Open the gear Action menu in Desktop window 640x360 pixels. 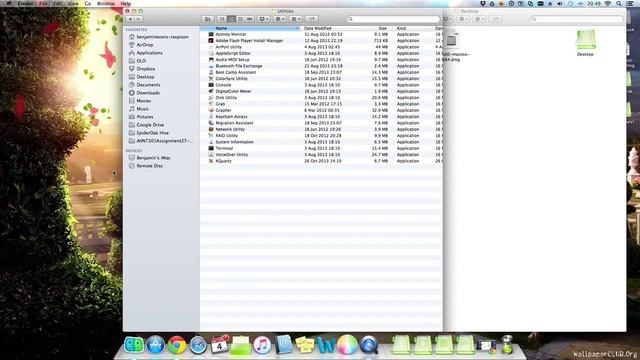(x=464, y=19)
